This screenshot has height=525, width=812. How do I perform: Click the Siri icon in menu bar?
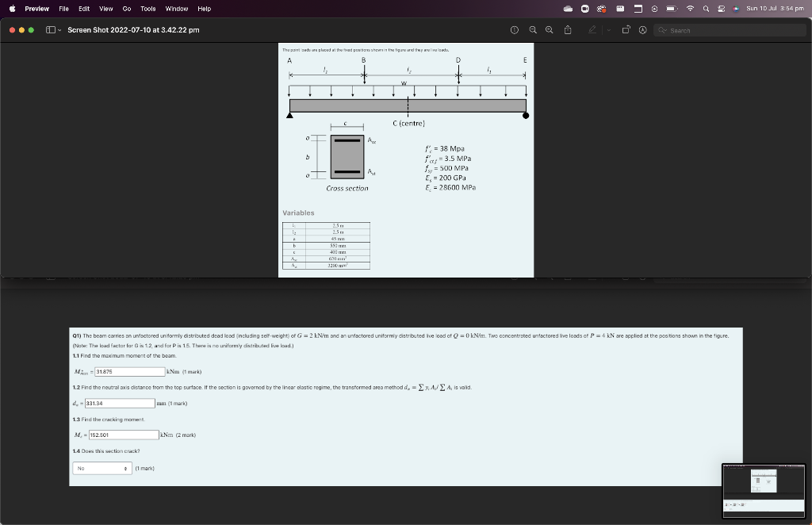735,9
